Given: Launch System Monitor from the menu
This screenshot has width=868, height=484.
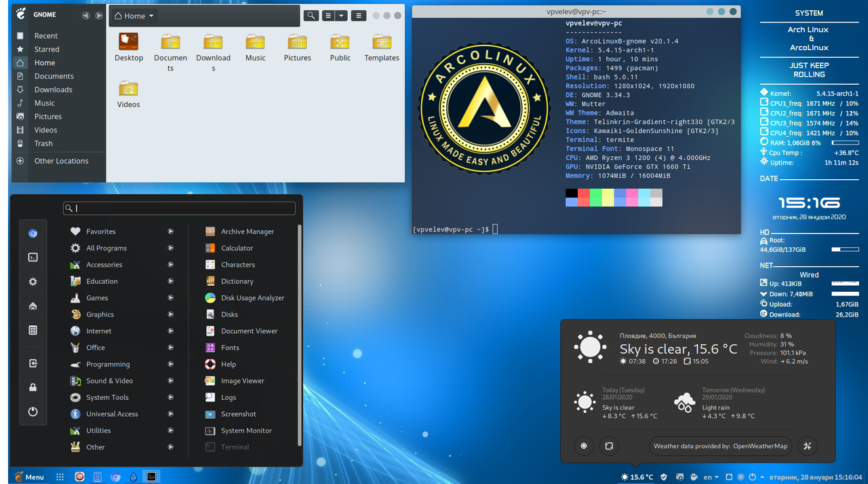Looking at the screenshot, I should point(239,430).
